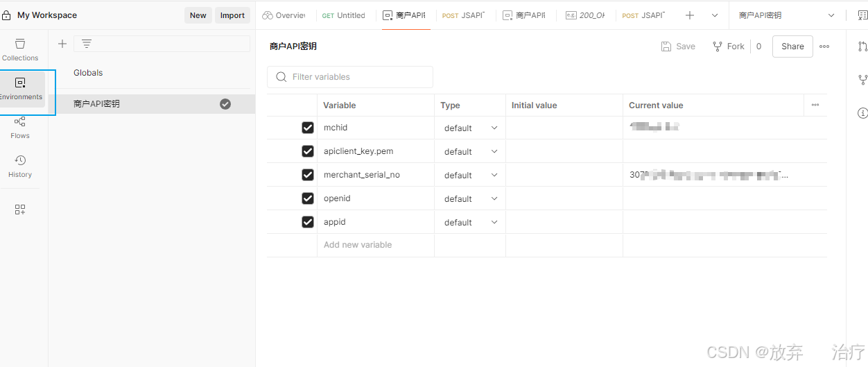Expand the tab list chevron after plus
Image resolution: width=868 pixels, height=367 pixels.
[x=715, y=15]
